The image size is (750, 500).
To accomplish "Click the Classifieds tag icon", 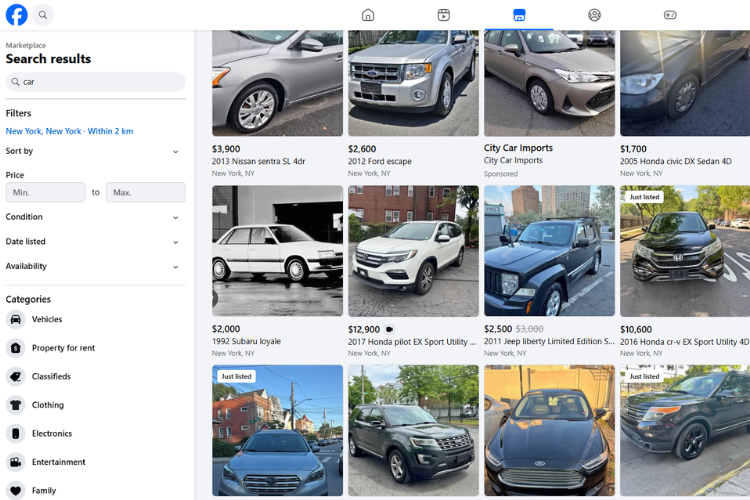I will coord(15,377).
